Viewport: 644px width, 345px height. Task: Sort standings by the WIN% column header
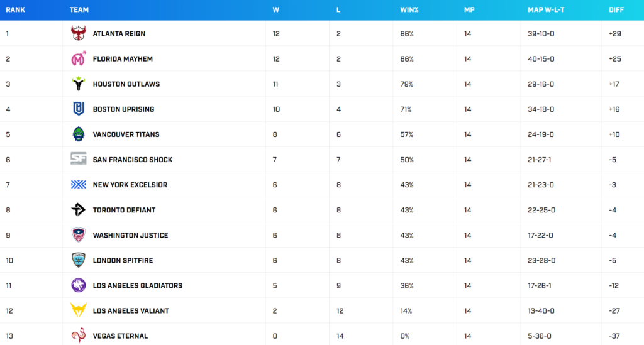408,10
